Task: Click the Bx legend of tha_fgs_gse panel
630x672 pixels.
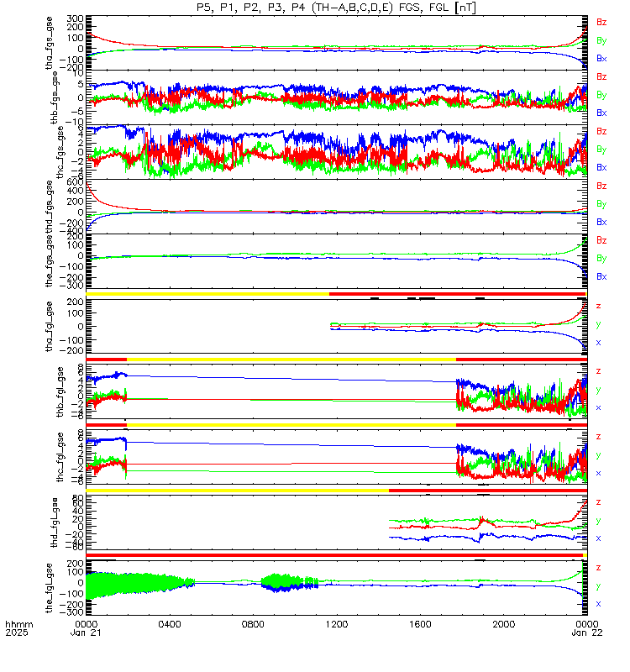Action: click(601, 59)
